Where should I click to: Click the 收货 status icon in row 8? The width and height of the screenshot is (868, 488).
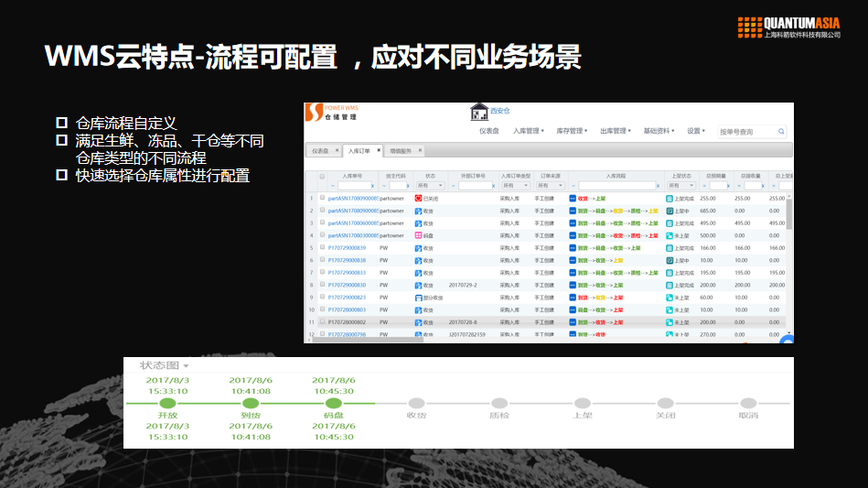tap(419, 286)
